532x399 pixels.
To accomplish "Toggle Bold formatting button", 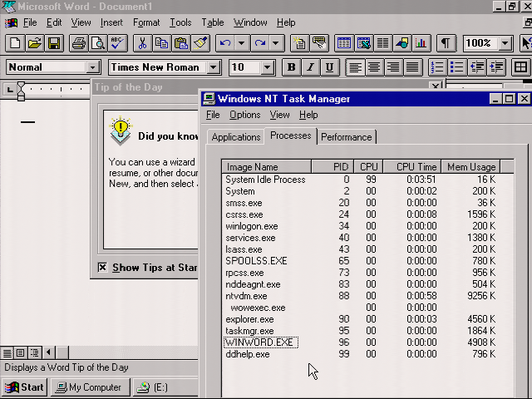I will point(292,67).
